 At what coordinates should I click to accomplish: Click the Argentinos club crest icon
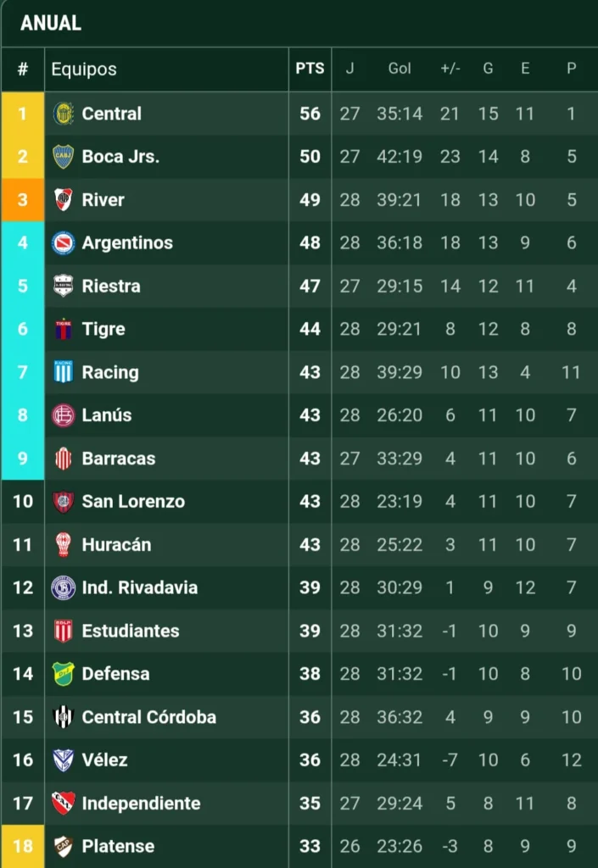pos(64,243)
